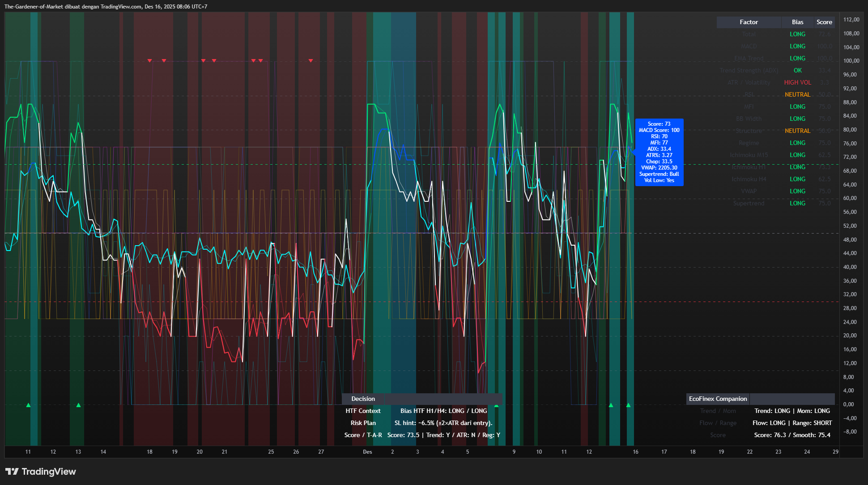Click the Bias HTF H1/H4 LONG / LONG text
Viewport: 868px width, 485px height.
443,411
